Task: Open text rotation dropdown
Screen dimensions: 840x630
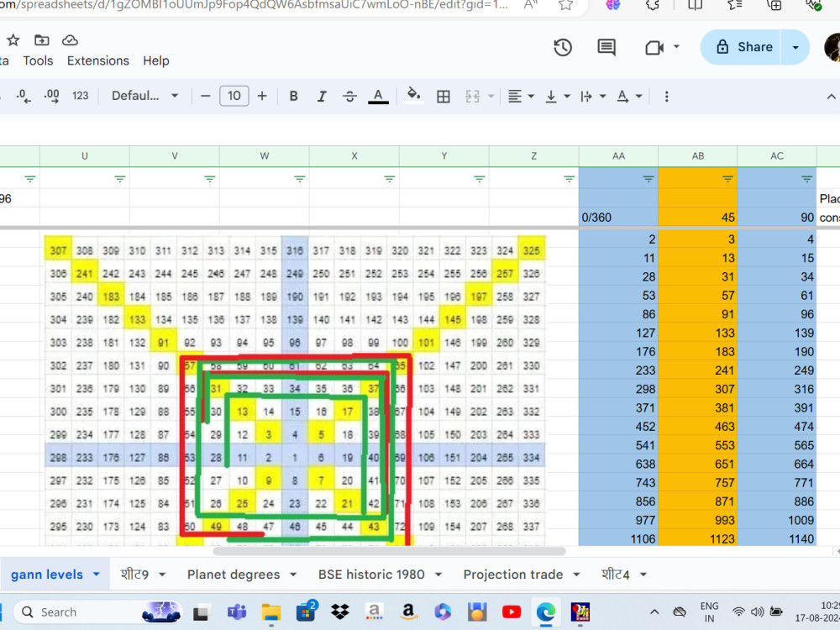Action: (629, 97)
